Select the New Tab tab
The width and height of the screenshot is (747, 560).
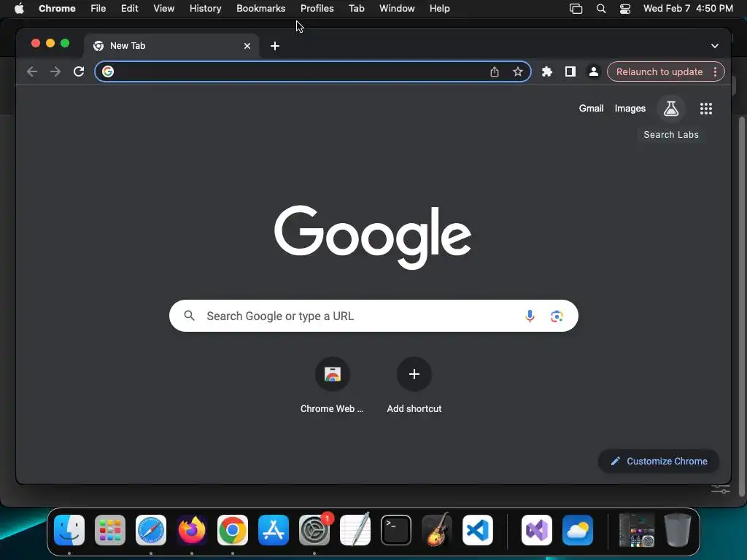tap(171, 46)
